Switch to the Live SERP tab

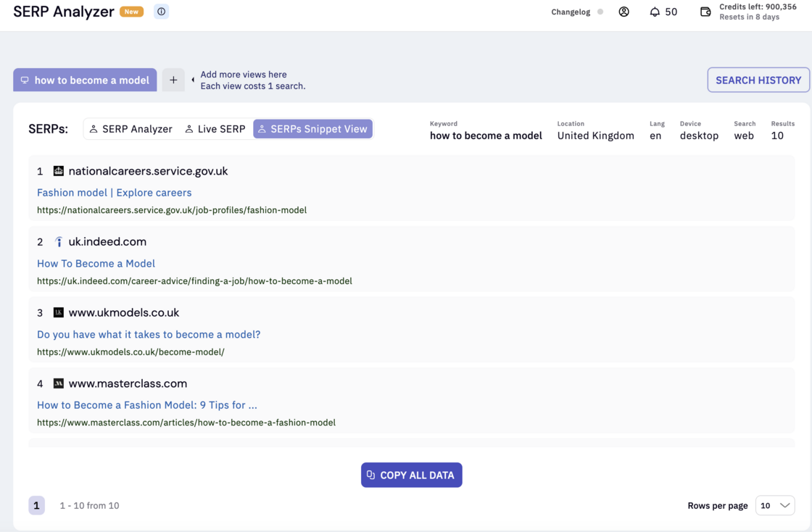215,129
